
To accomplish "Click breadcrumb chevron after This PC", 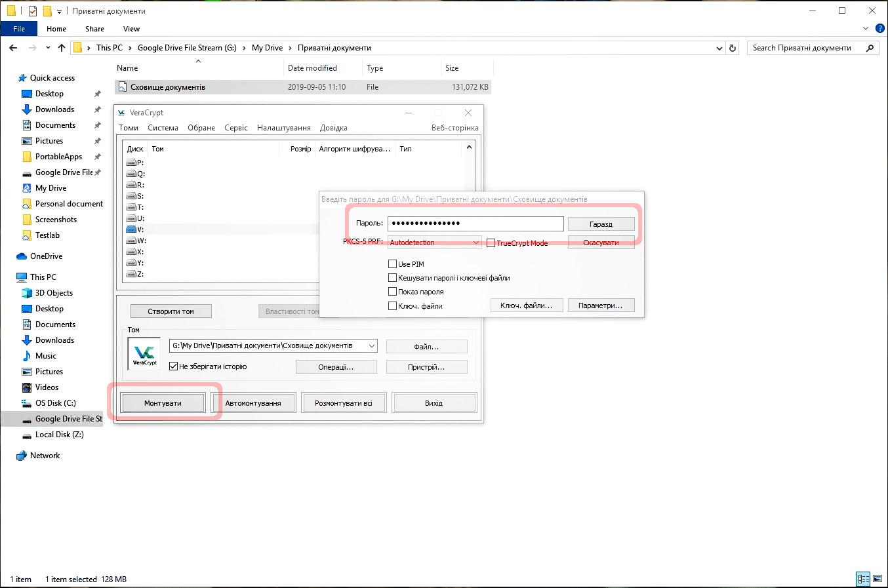I will pos(130,48).
